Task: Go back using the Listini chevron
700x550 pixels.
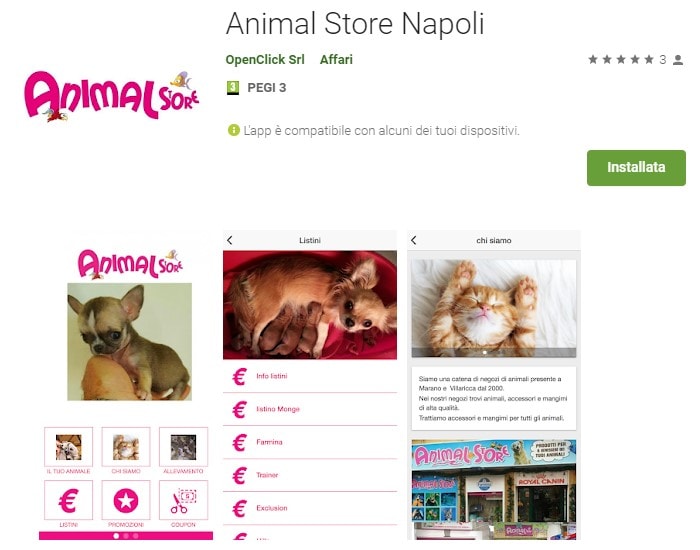Action: [230, 240]
